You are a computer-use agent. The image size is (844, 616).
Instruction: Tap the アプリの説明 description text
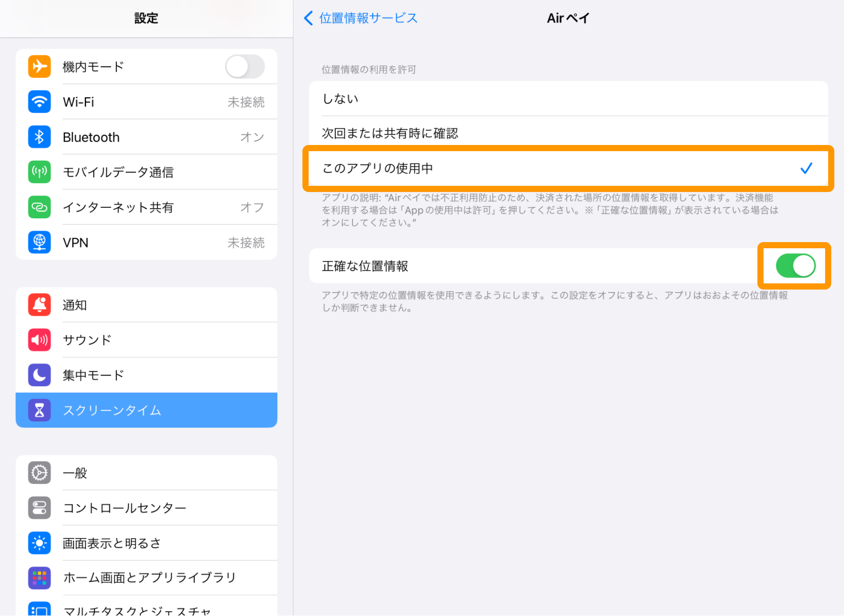click(550, 210)
